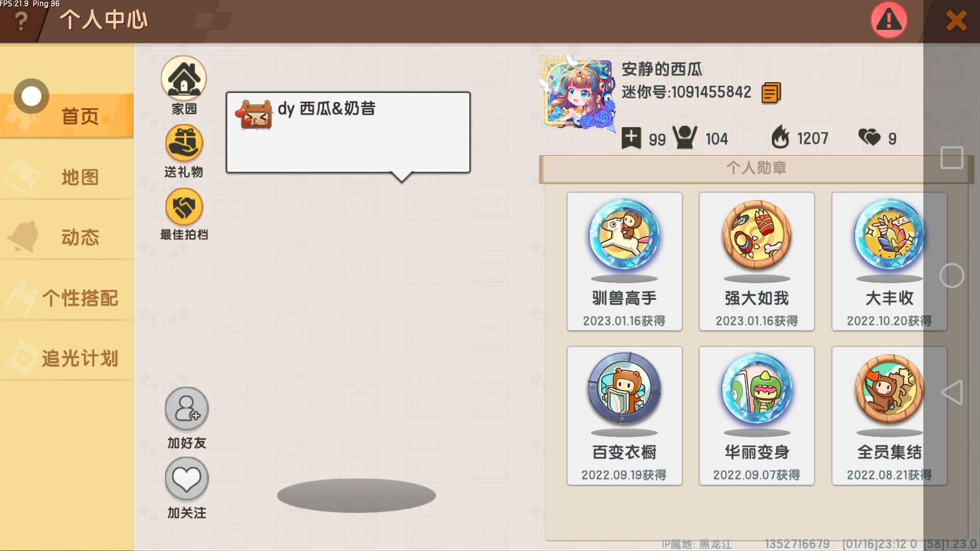Open the 家园 home icon
The width and height of the screenshot is (980, 551).
tap(184, 79)
